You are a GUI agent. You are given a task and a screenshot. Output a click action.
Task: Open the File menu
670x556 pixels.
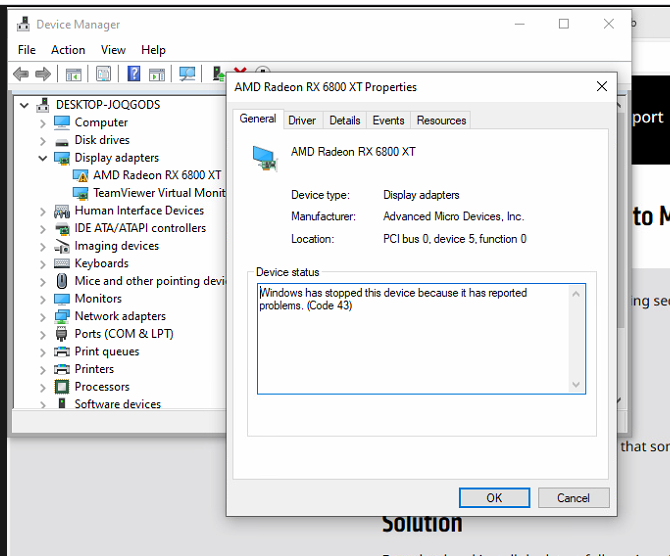26,50
